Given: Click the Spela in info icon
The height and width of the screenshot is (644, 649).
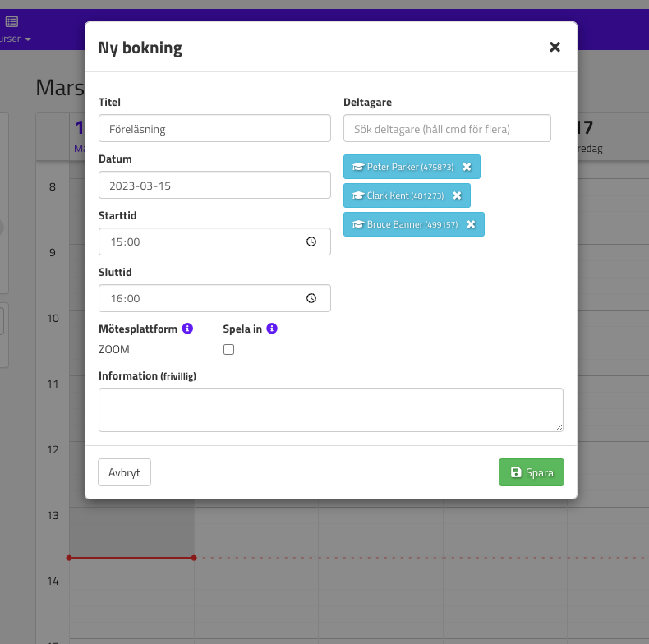Looking at the screenshot, I should tap(272, 329).
